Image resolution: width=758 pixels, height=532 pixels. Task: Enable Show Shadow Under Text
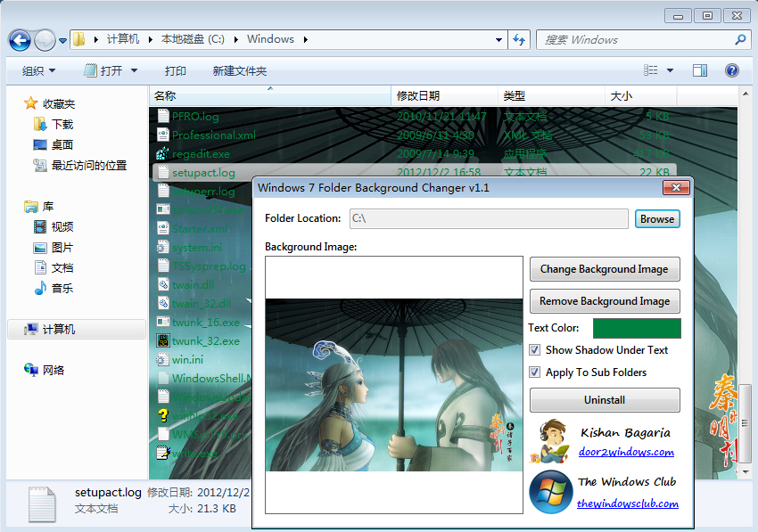pyautogui.click(x=535, y=350)
